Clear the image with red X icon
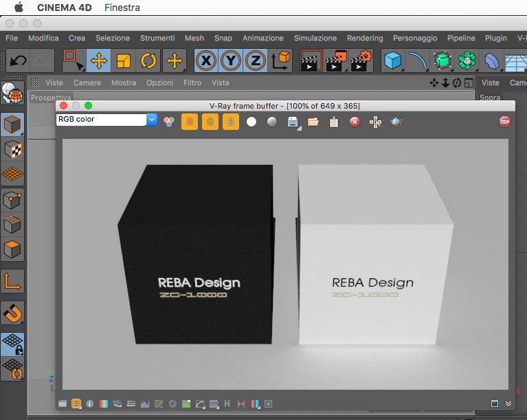The image size is (527, 420). pos(355,122)
